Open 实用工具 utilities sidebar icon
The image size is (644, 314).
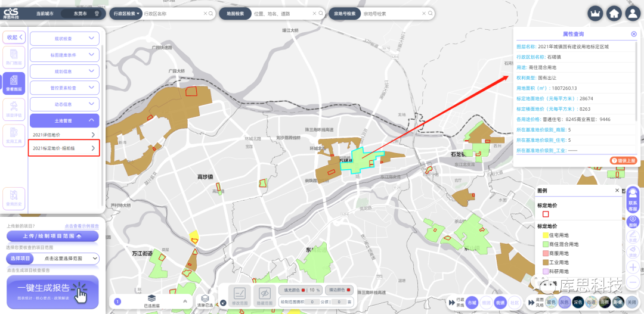pyautogui.click(x=14, y=136)
